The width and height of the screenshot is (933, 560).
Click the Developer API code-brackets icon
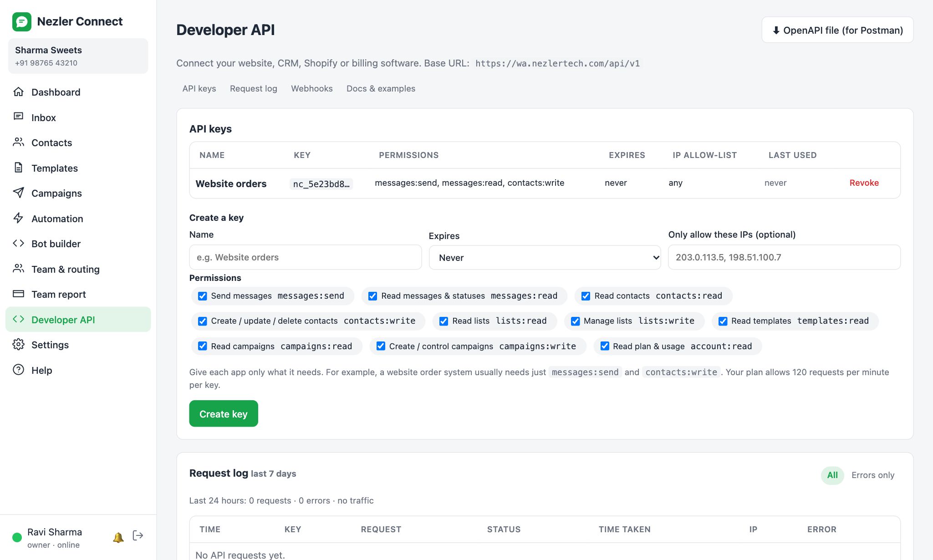pyautogui.click(x=18, y=319)
